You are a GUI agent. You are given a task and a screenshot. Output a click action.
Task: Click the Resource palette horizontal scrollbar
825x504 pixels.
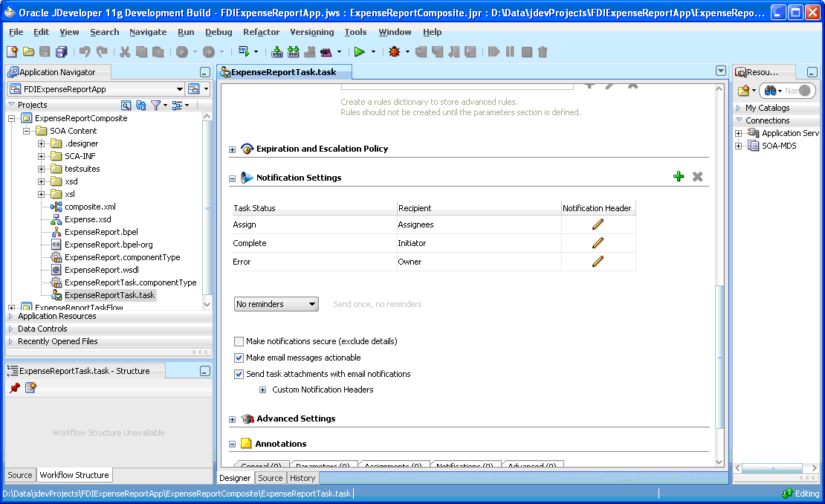click(772, 468)
